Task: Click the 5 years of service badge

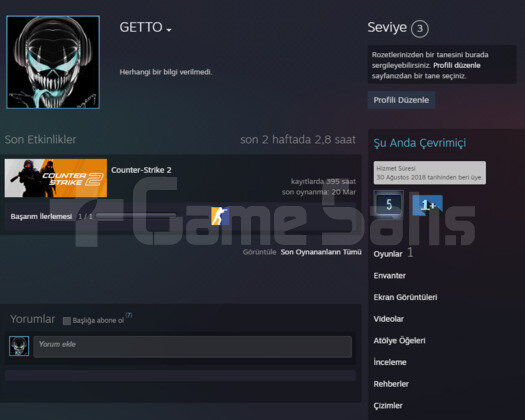Action: 388,204
